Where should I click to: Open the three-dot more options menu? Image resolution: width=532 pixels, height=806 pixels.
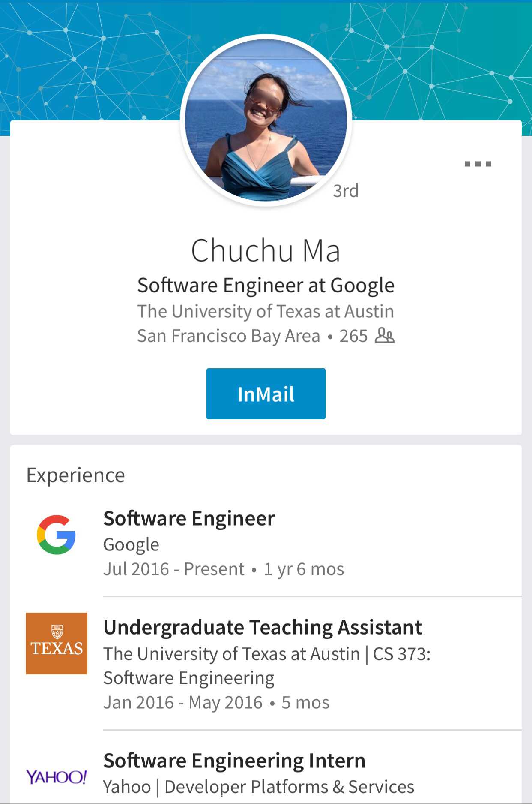478,164
